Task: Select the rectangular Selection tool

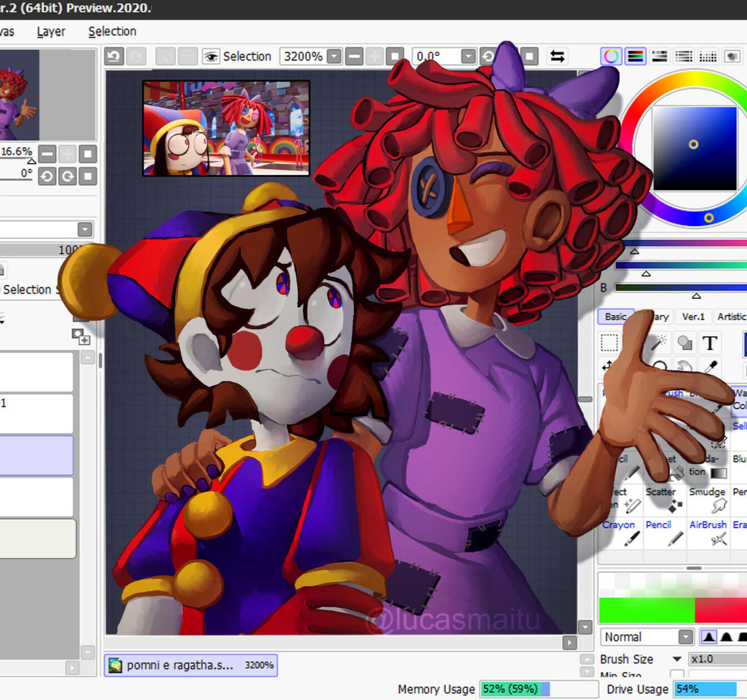Action: [x=609, y=343]
